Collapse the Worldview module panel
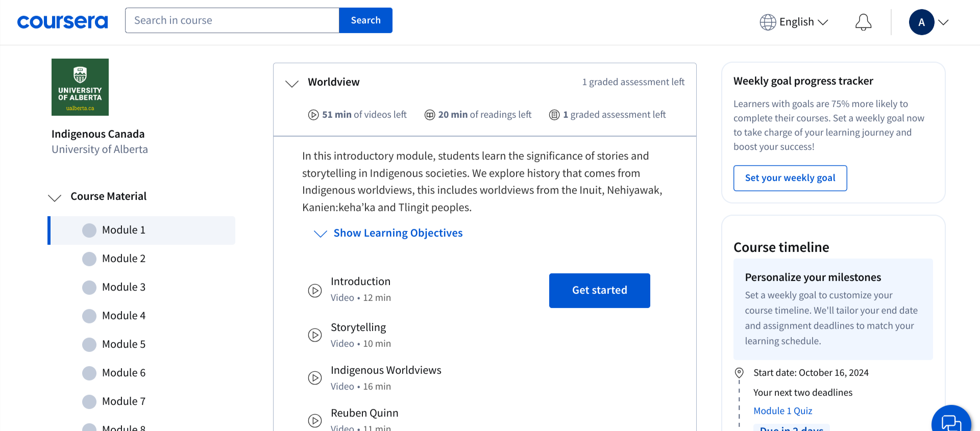The width and height of the screenshot is (980, 431). [x=292, y=83]
